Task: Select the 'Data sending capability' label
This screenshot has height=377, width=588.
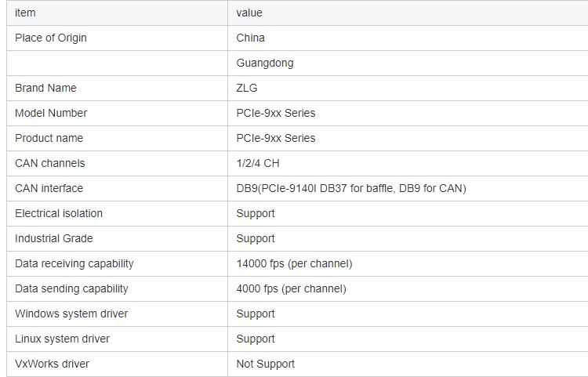Action: coord(71,289)
